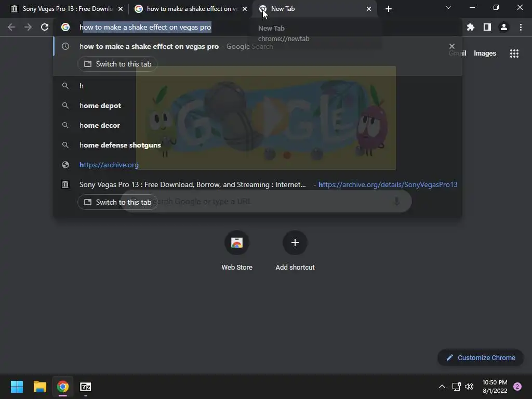Image resolution: width=532 pixels, height=399 pixels.
Task: Click the Customize Chrome button
Action: (481, 357)
